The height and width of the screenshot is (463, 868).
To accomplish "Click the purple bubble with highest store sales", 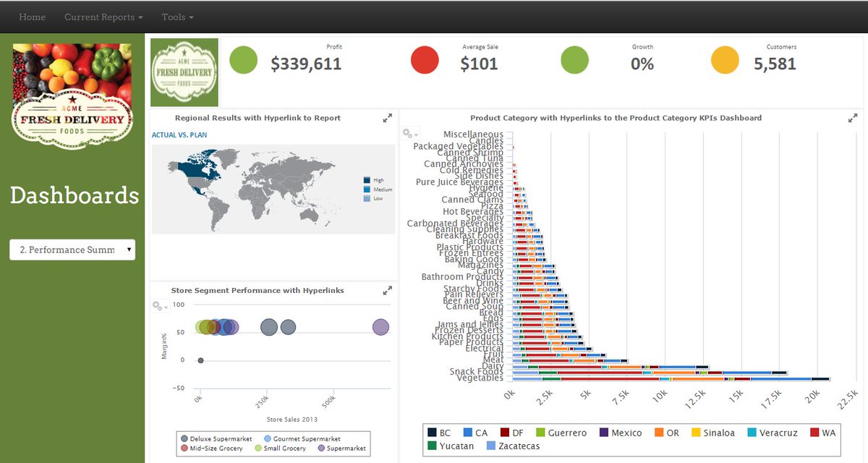I will pos(380,328).
